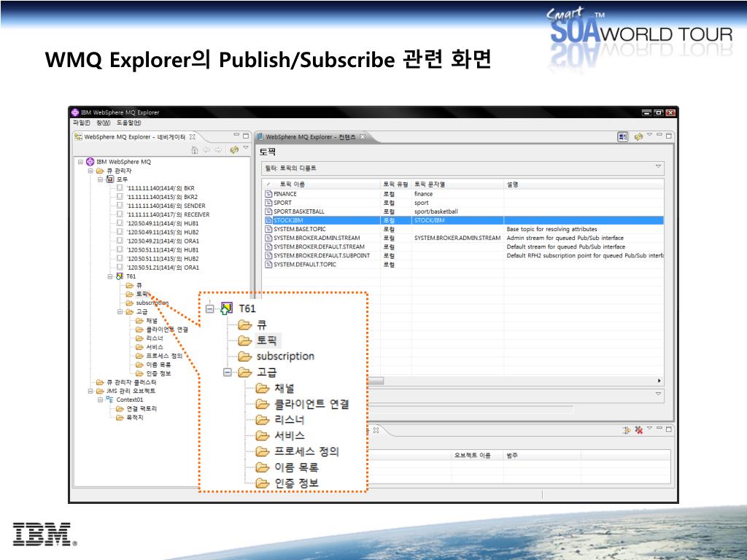Collapse the Context01 node
The image size is (747, 560).
(x=101, y=400)
